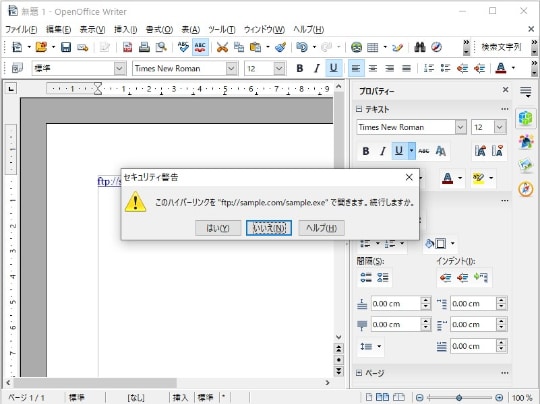This screenshot has width=540, height=404.
Task: Align text right in toolbar
Action: (390, 69)
